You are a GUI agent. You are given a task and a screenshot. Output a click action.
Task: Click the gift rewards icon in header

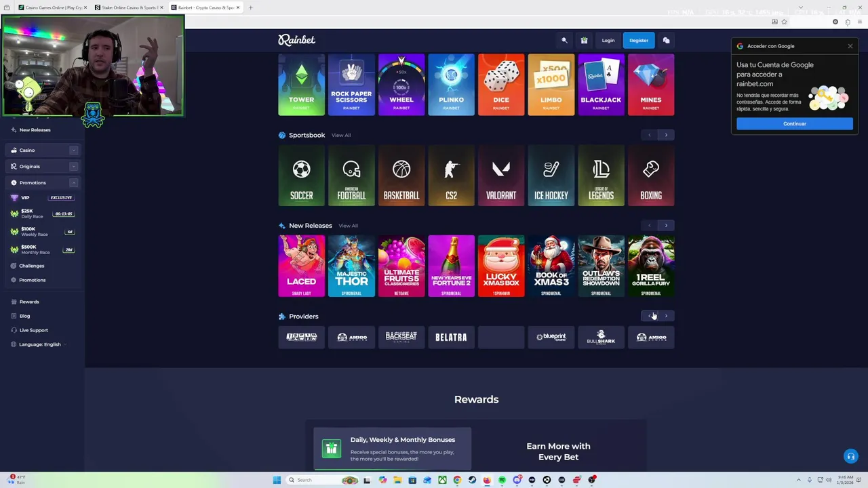pyautogui.click(x=584, y=40)
